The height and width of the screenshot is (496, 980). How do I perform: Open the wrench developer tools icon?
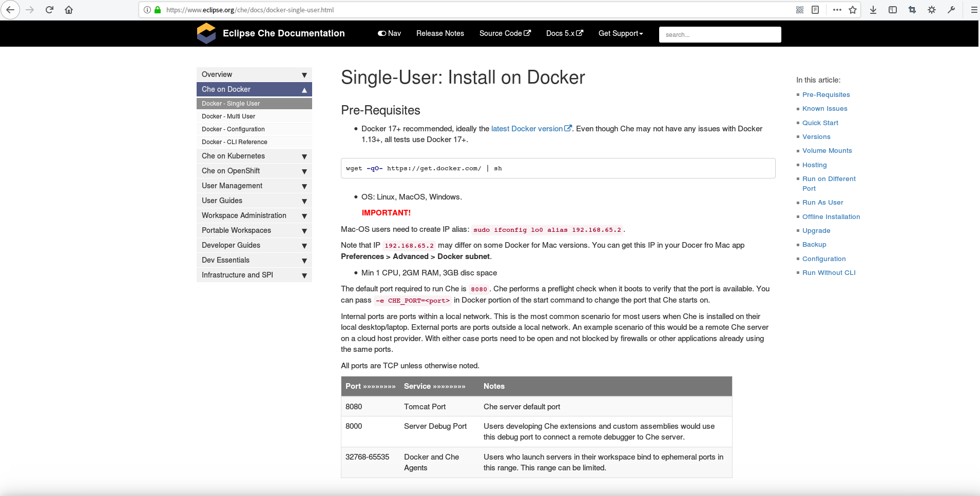[x=951, y=10]
